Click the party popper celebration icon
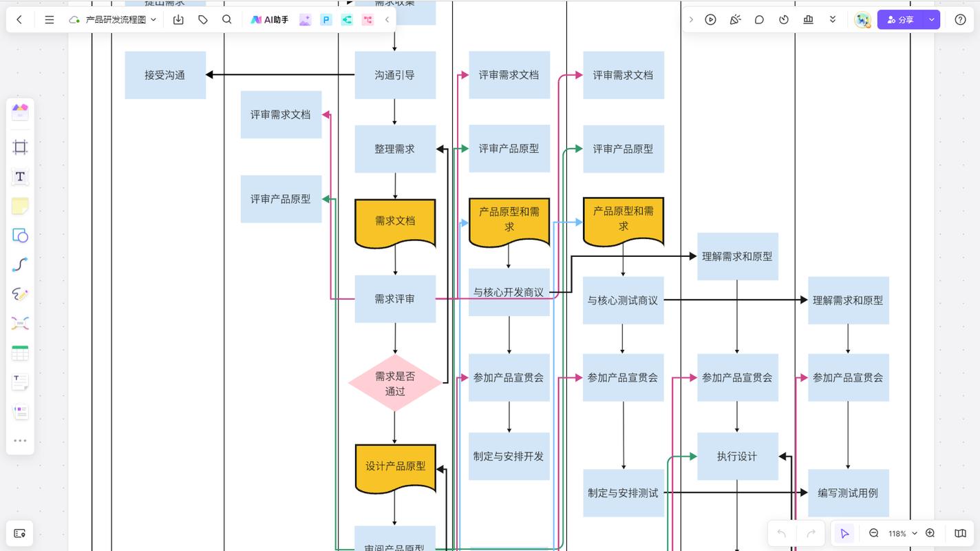 point(735,20)
